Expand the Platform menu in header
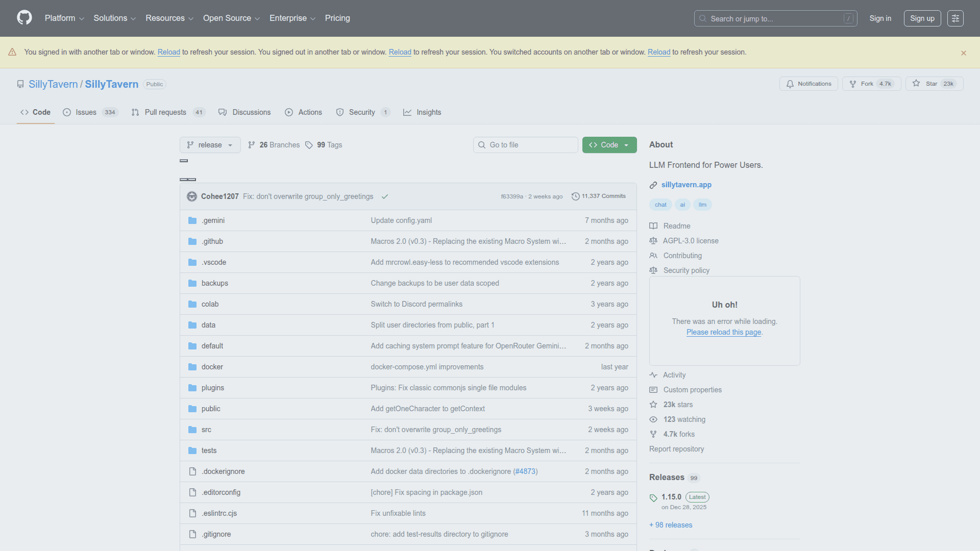Viewport: 980px width, 551px height. pos(64,18)
